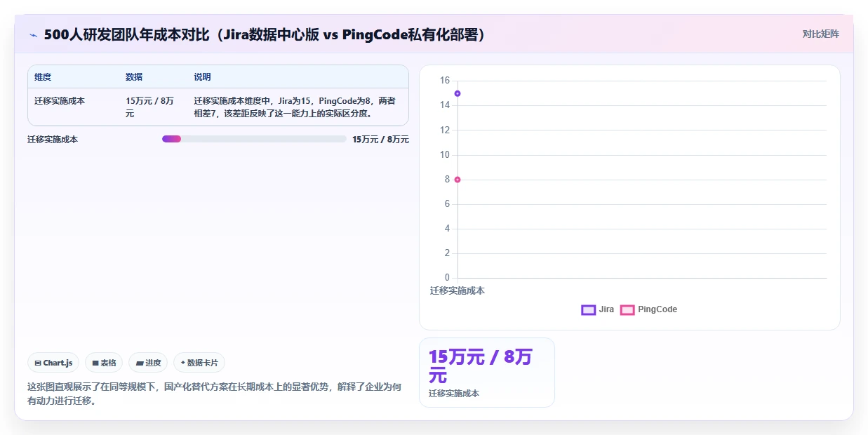Viewport: 868px width, 435px height.
Task: Click the 迁移实施成本 caption in data card
Action: click(x=454, y=394)
